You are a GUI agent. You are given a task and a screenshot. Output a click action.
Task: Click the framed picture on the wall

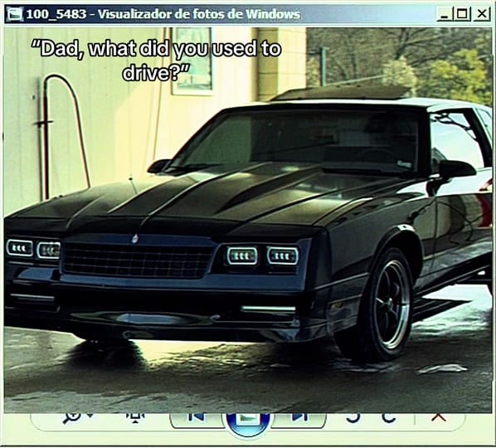click(x=192, y=61)
